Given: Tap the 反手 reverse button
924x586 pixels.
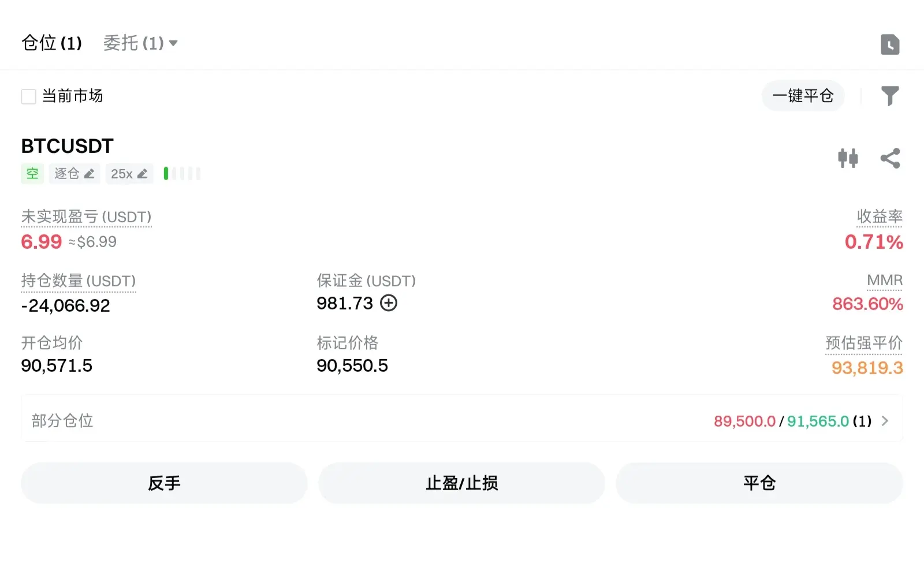Looking at the screenshot, I should point(164,483).
